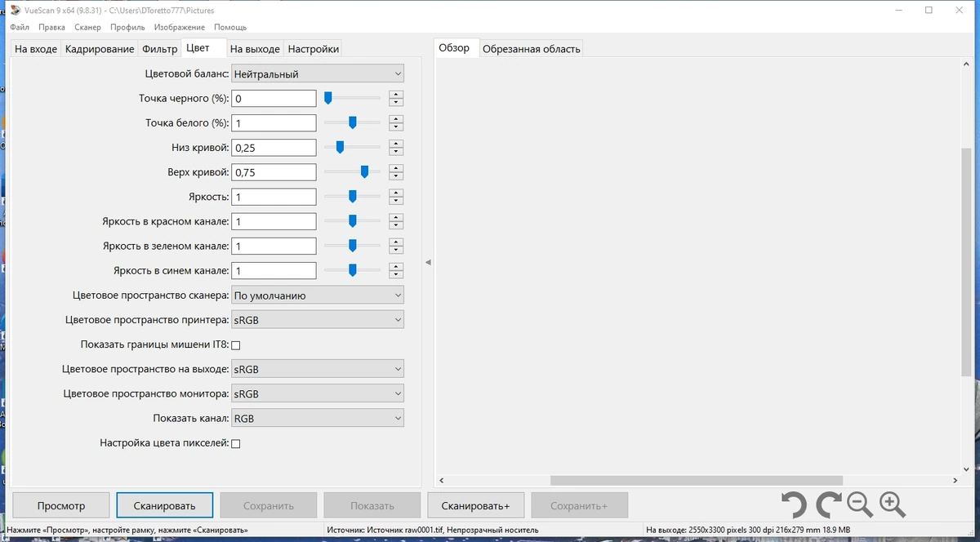Click the Показать button

click(372, 505)
